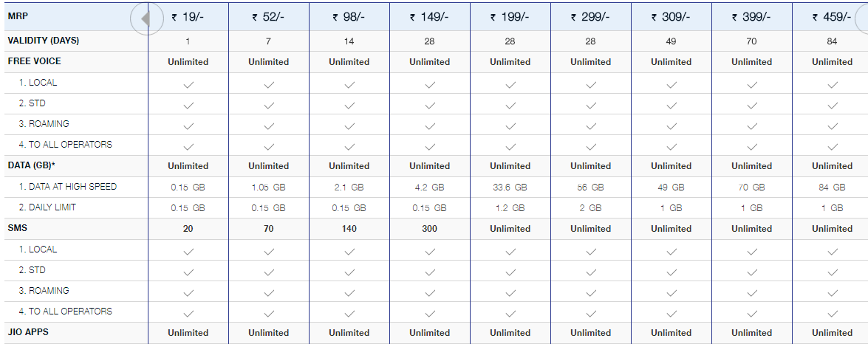Click the MRP row label
This screenshot has height=344, width=868.
[18, 16]
